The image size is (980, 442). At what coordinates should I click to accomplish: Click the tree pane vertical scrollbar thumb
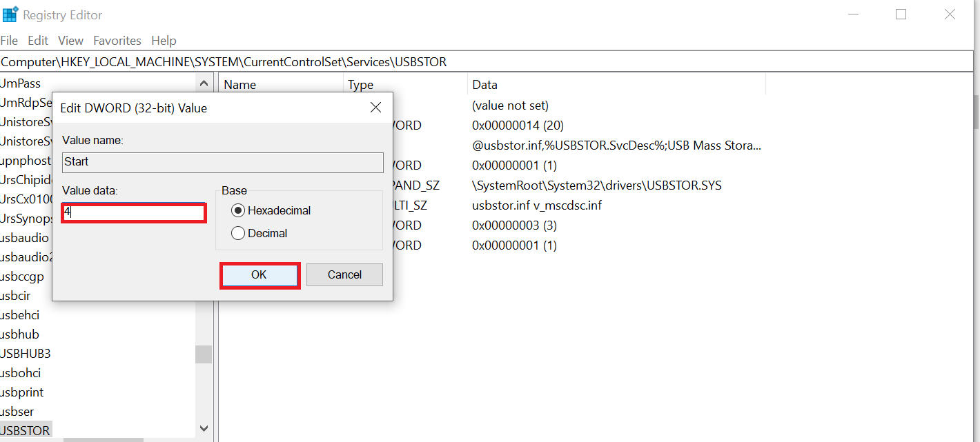pos(204,354)
